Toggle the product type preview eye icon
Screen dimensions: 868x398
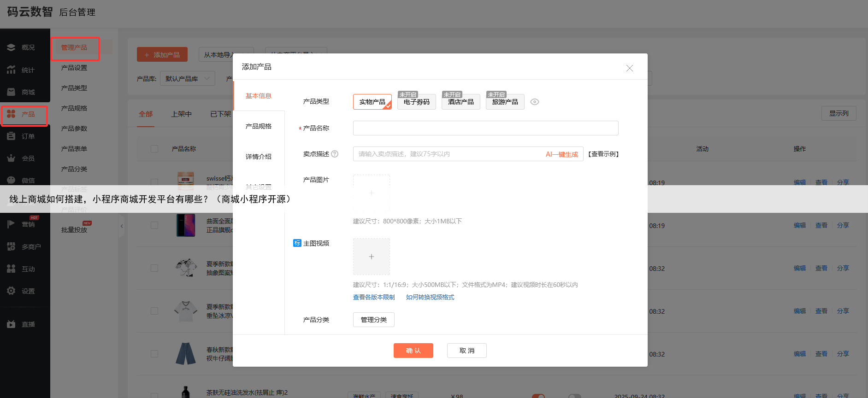coord(535,102)
